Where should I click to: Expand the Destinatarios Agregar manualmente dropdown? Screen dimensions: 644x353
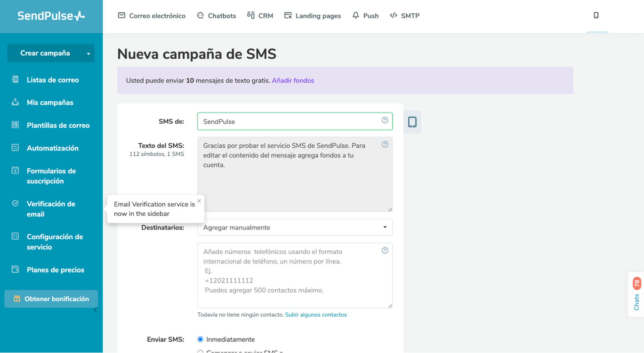click(295, 227)
